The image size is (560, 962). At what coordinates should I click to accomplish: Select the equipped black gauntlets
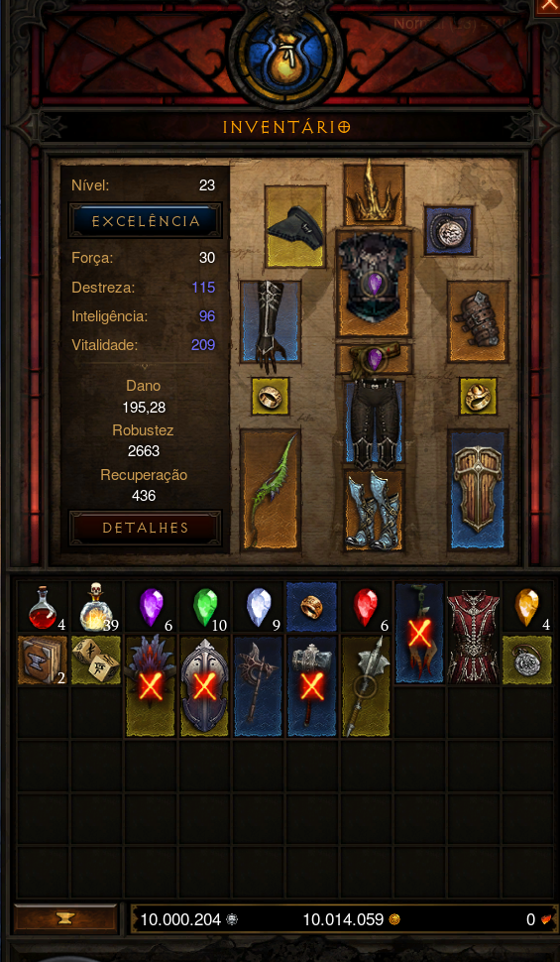click(x=270, y=322)
